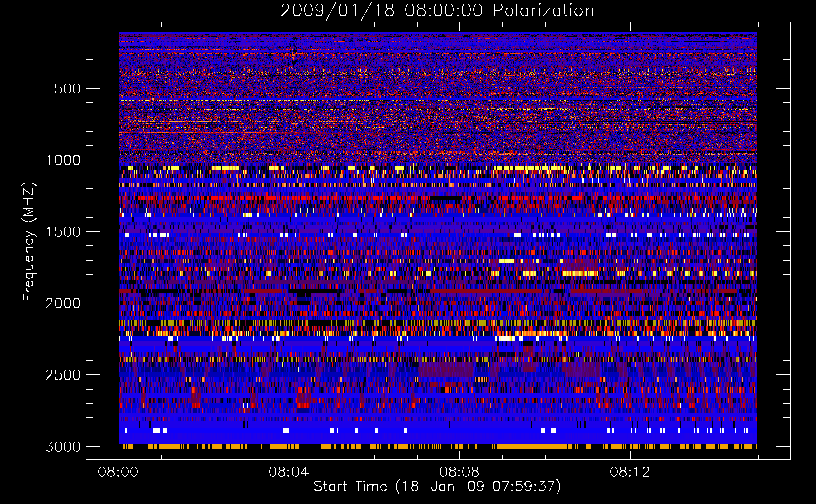Click the 'Frequency (MHZ)' y-axis label
Screen dimensions: 816x504
[x=29, y=242]
